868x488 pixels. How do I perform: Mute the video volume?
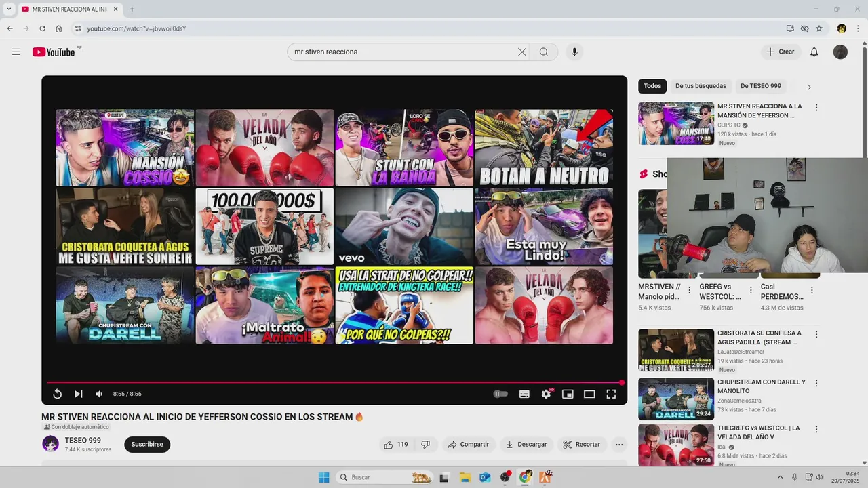(99, 394)
